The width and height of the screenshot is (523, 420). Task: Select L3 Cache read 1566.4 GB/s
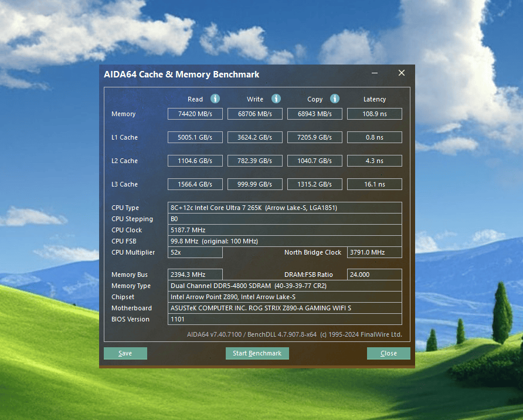(195, 184)
